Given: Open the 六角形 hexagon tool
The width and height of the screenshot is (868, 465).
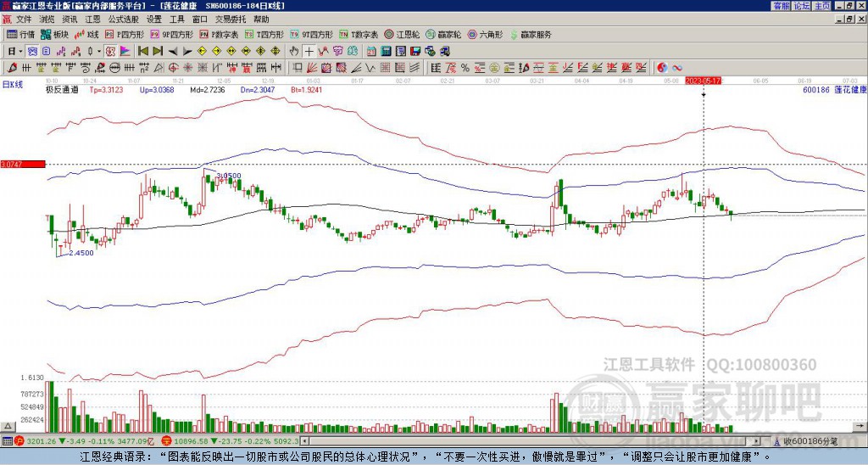Looking at the screenshot, I should (485, 34).
